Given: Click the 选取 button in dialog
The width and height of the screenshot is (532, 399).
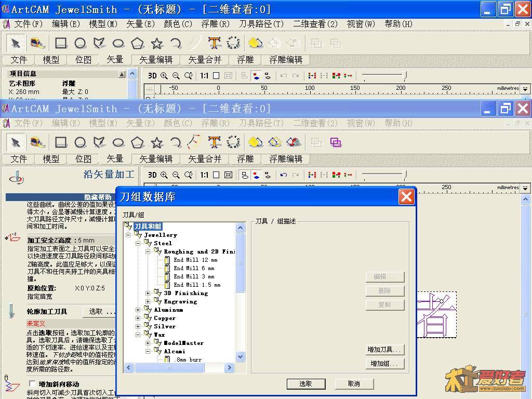Looking at the screenshot, I should tap(305, 384).
